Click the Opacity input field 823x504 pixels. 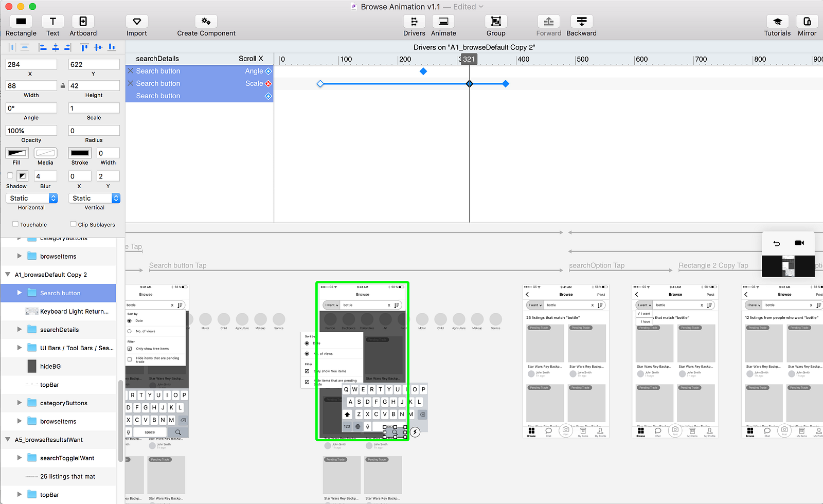(31, 131)
